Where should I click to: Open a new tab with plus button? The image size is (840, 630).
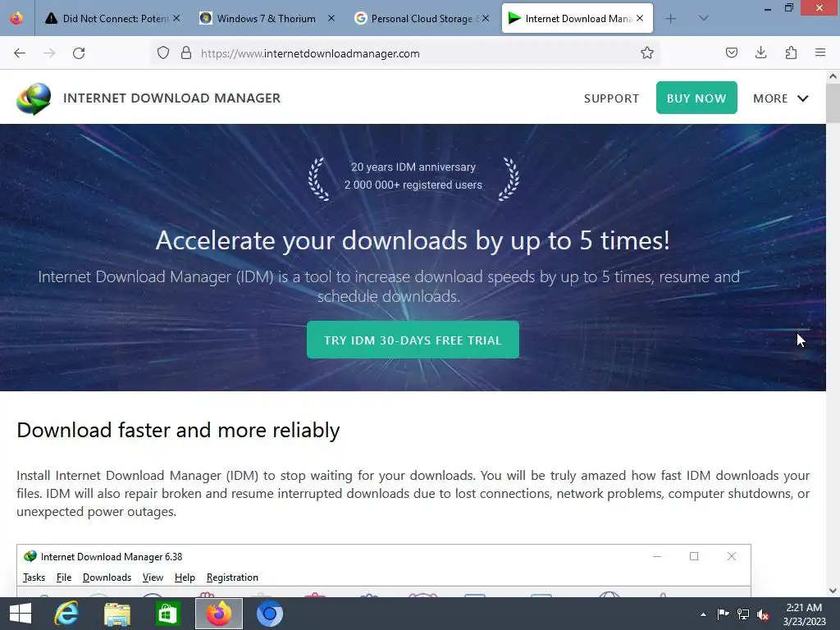[x=671, y=19]
